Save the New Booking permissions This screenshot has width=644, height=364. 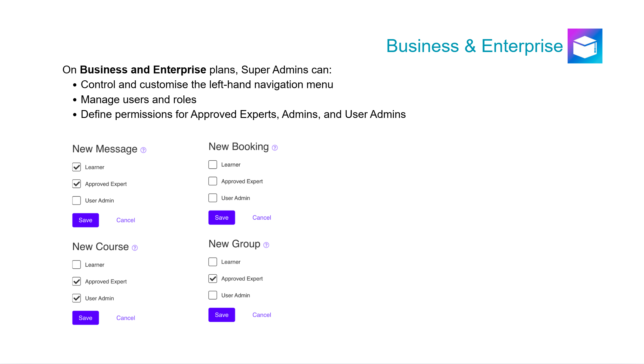pyautogui.click(x=222, y=218)
